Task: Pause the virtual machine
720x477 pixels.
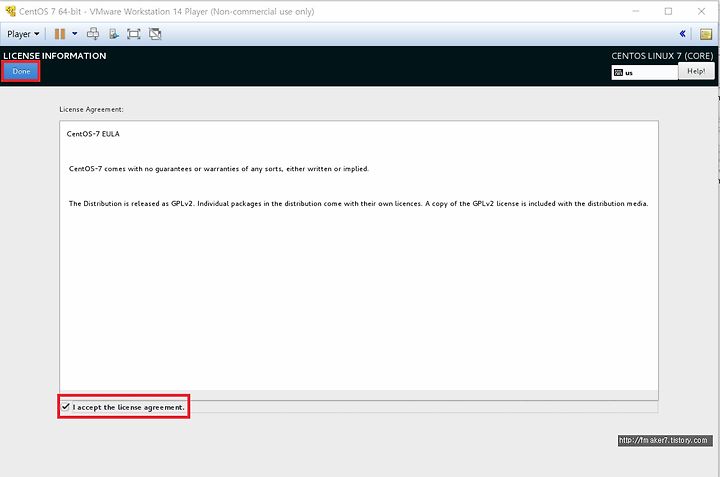Action: tap(60, 34)
